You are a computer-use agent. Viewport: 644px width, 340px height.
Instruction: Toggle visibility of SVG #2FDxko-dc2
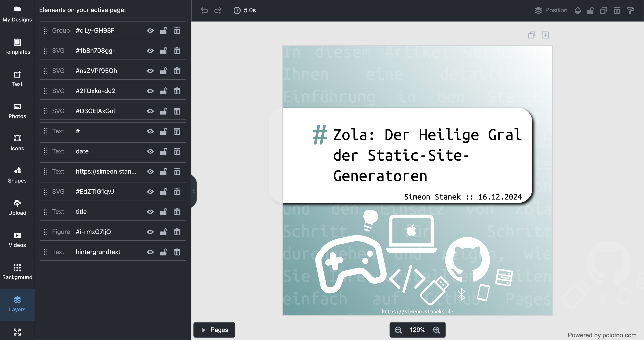tap(150, 91)
